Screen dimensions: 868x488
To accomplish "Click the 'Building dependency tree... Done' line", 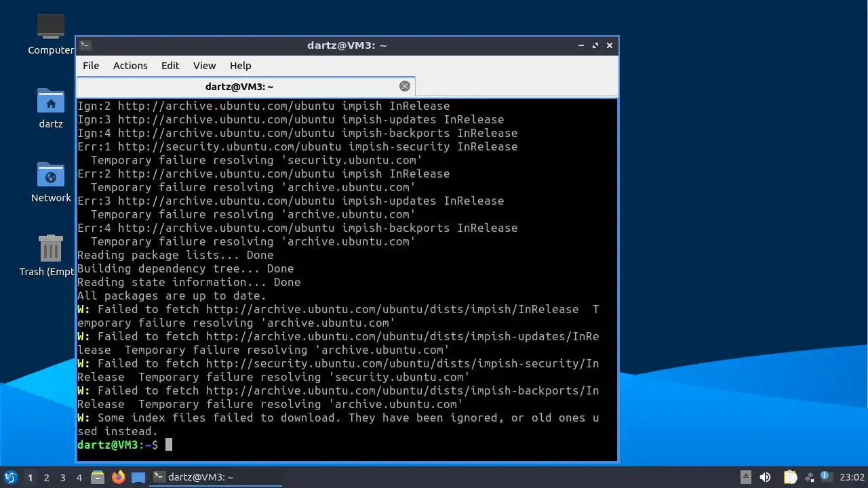I will (x=185, y=268).
